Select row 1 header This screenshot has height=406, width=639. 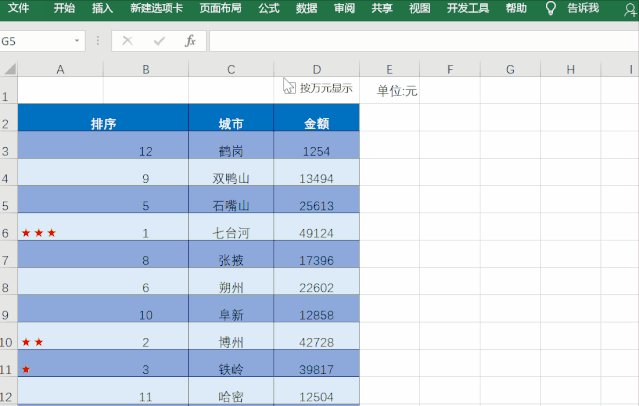pos(9,90)
